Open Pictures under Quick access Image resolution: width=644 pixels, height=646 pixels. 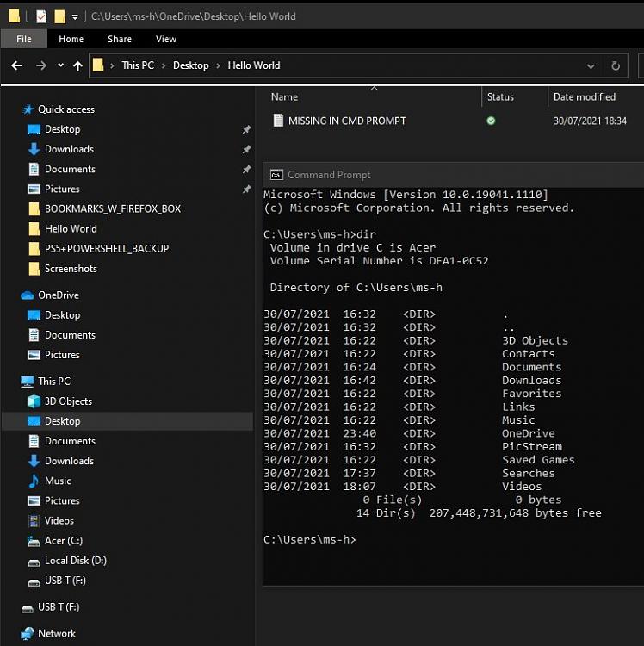[x=62, y=189]
